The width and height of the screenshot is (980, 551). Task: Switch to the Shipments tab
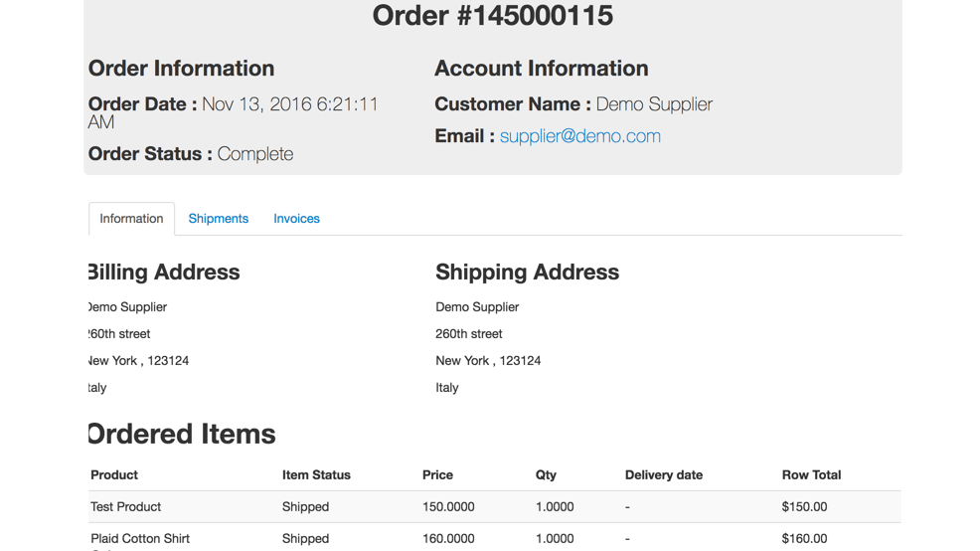219,219
